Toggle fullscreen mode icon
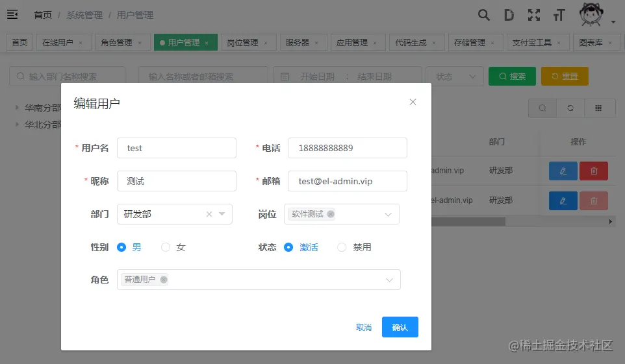This screenshot has width=625, height=364. (x=534, y=15)
